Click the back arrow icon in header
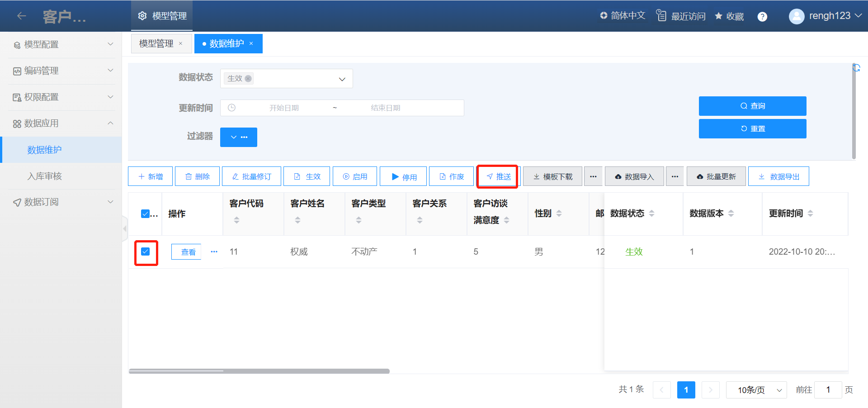 pos(21,16)
